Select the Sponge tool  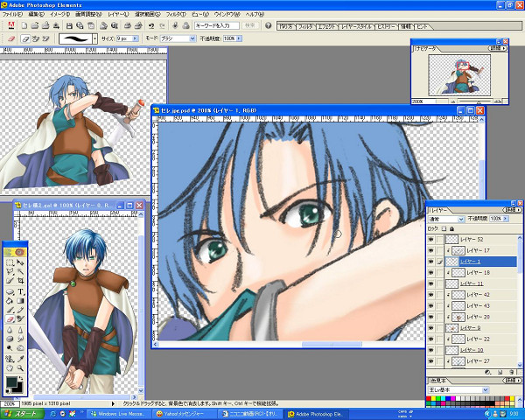coord(10,339)
